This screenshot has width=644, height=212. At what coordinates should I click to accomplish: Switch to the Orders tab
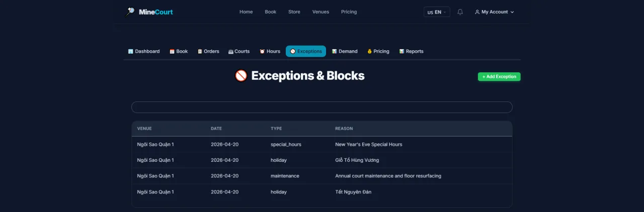click(208, 51)
